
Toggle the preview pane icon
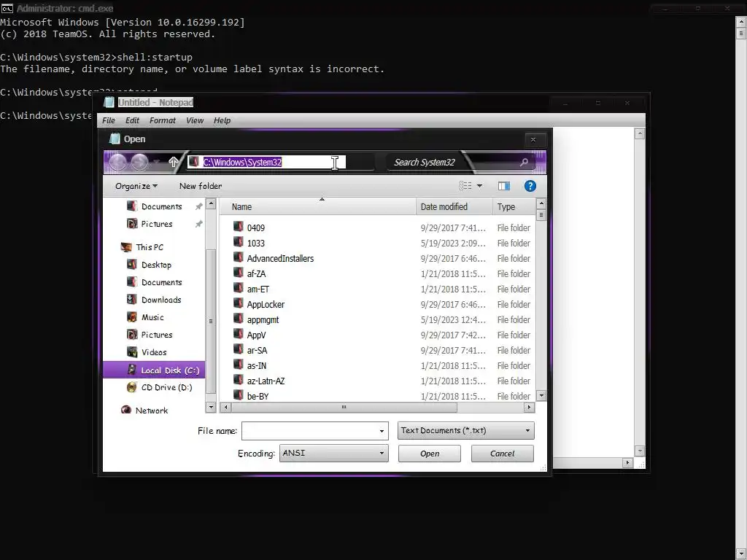pos(503,186)
